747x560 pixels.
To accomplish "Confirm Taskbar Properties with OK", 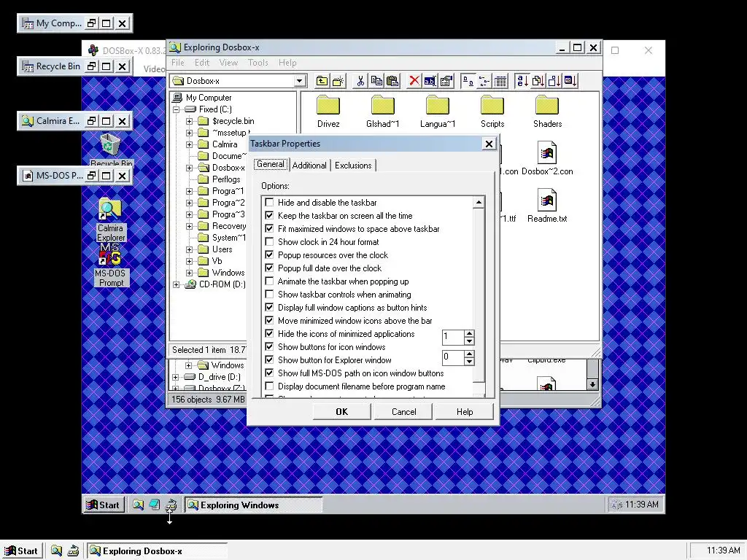I will pos(341,412).
